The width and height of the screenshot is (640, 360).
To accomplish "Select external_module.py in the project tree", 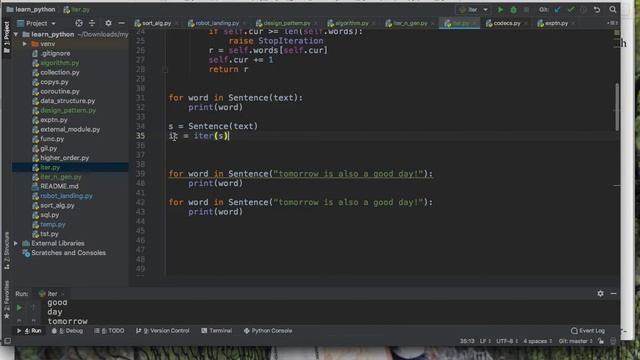I will click(x=70, y=129).
